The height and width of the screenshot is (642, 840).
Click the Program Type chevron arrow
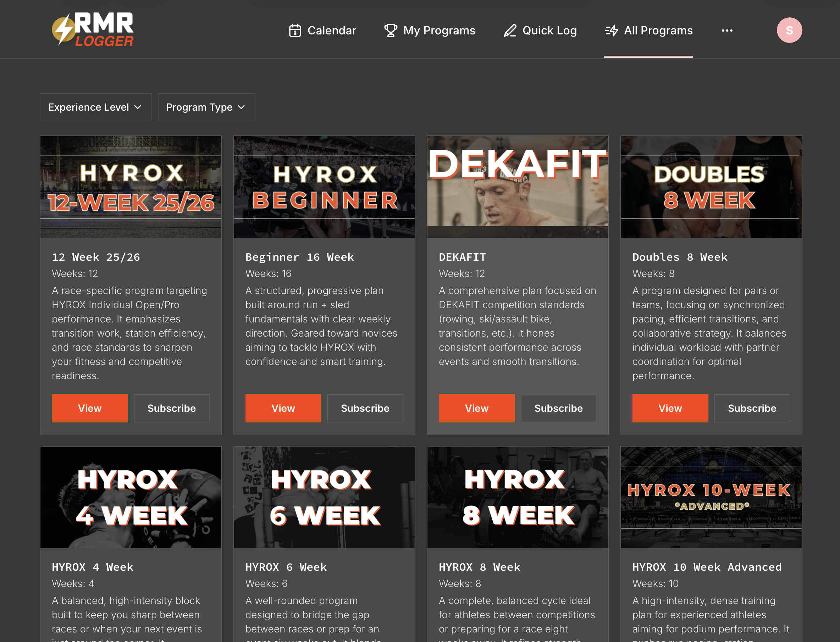pos(241,107)
